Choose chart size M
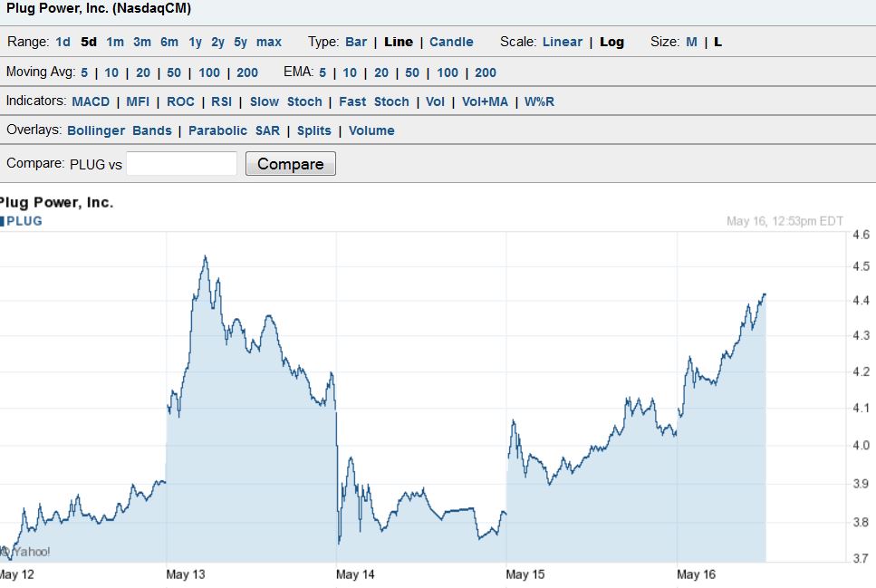This screenshot has height=588, width=876. tap(691, 42)
